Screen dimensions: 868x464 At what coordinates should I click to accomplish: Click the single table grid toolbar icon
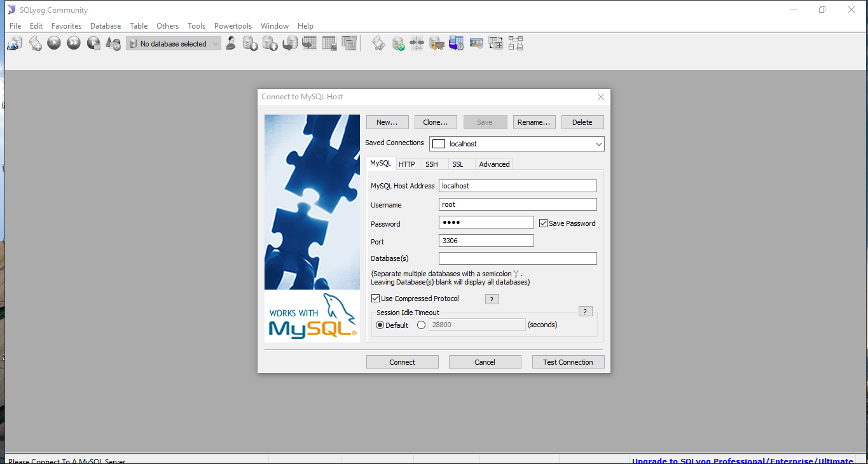pyautogui.click(x=329, y=43)
